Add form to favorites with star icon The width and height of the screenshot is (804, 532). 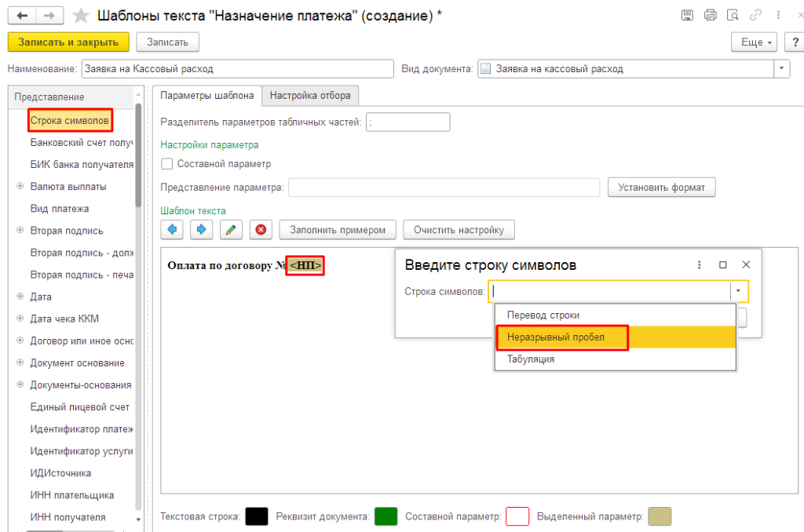tap(80, 16)
